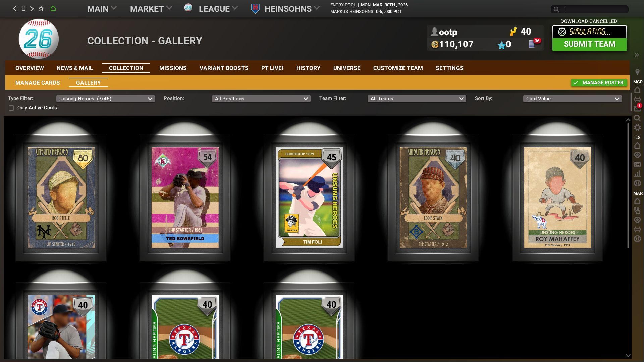The height and width of the screenshot is (362, 644).
Task: Click the magnifier search icon in sidebar
Action: click(x=637, y=118)
